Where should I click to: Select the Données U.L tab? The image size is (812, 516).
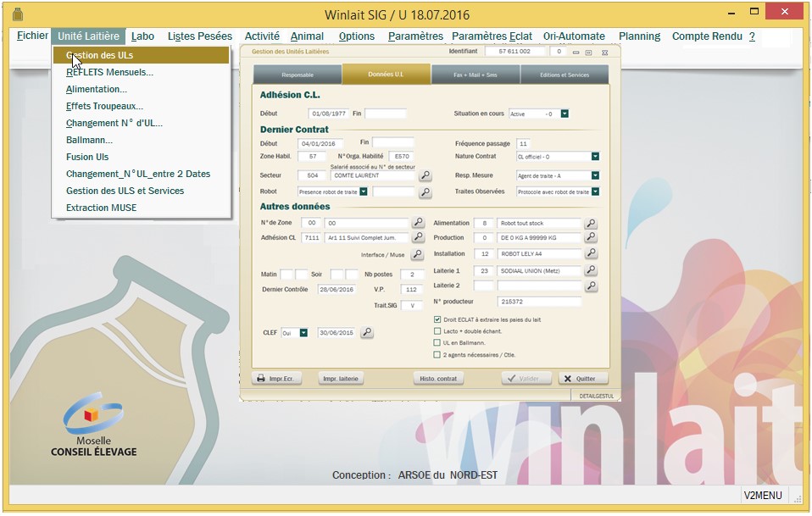pos(386,74)
